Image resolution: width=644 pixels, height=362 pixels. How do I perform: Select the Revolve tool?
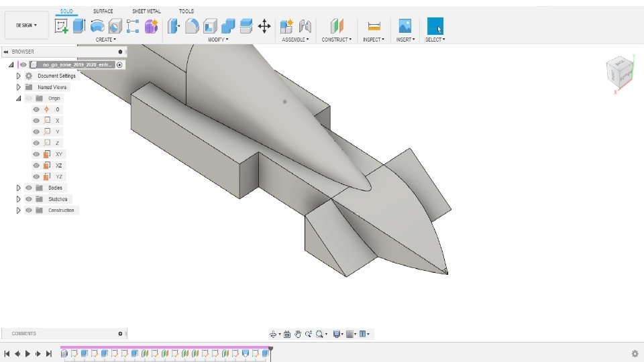coord(97,26)
